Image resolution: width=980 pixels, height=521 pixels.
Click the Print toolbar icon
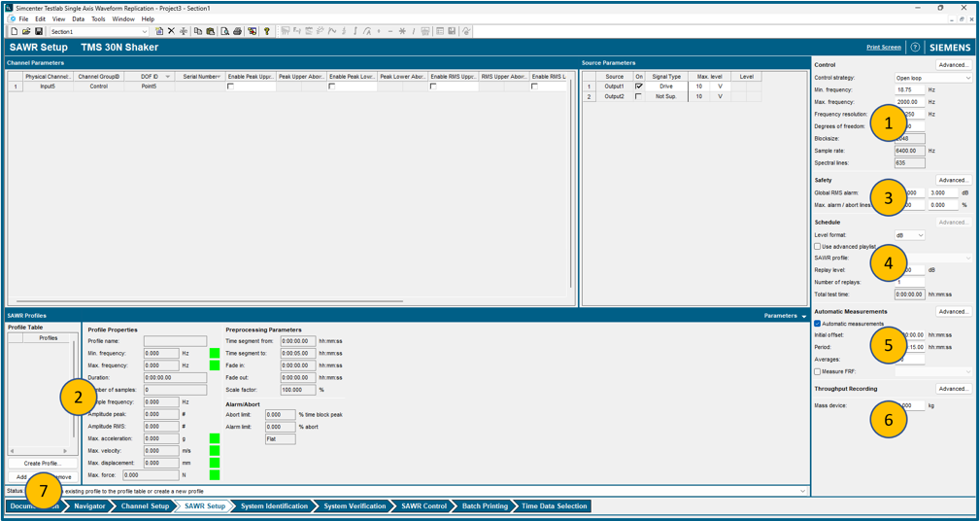[238, 31]
